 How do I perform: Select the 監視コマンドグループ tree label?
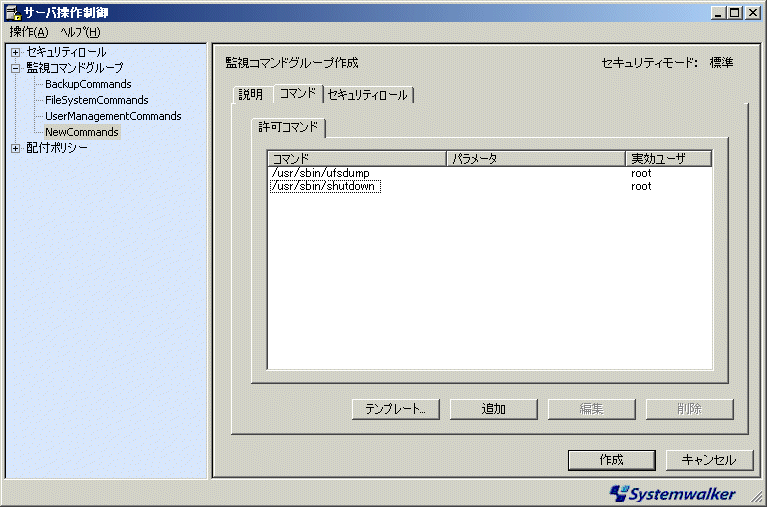(75, 68)
